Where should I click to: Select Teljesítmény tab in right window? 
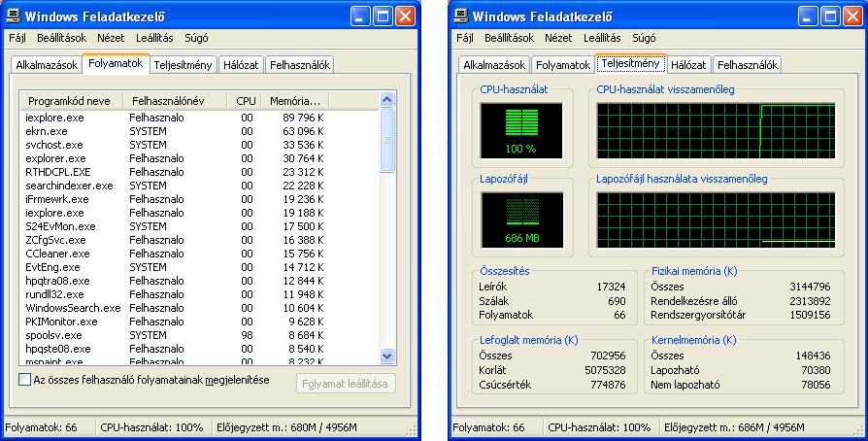tap(630, 64)
